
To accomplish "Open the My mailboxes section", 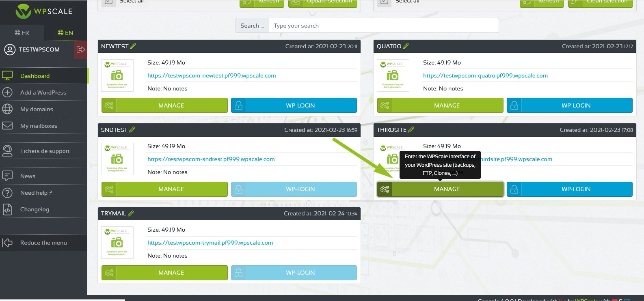I will click(39, 126).
